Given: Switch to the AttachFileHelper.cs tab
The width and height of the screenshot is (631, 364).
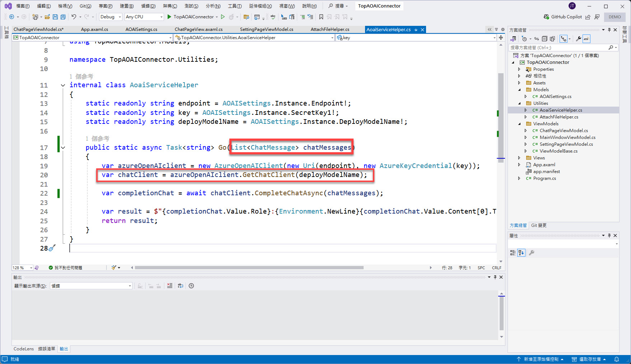Looking at the screenshot, I should 330,29.
